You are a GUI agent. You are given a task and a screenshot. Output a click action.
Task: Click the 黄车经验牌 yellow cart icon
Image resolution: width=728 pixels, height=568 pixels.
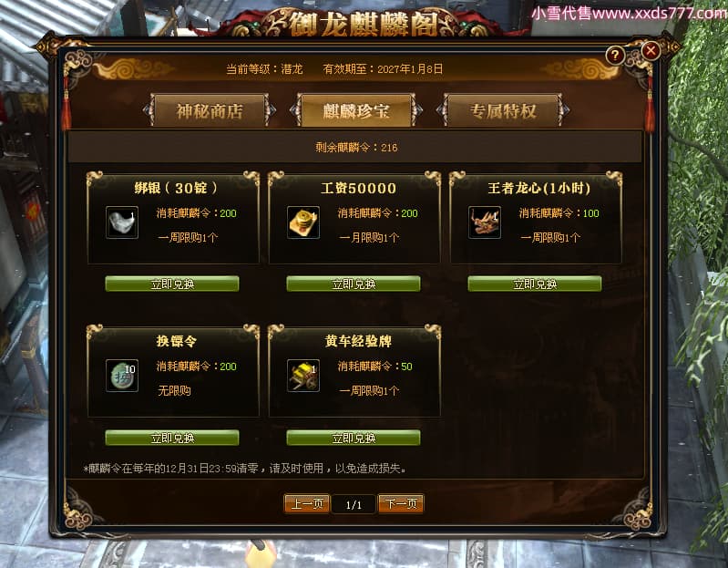click(303, 376)
